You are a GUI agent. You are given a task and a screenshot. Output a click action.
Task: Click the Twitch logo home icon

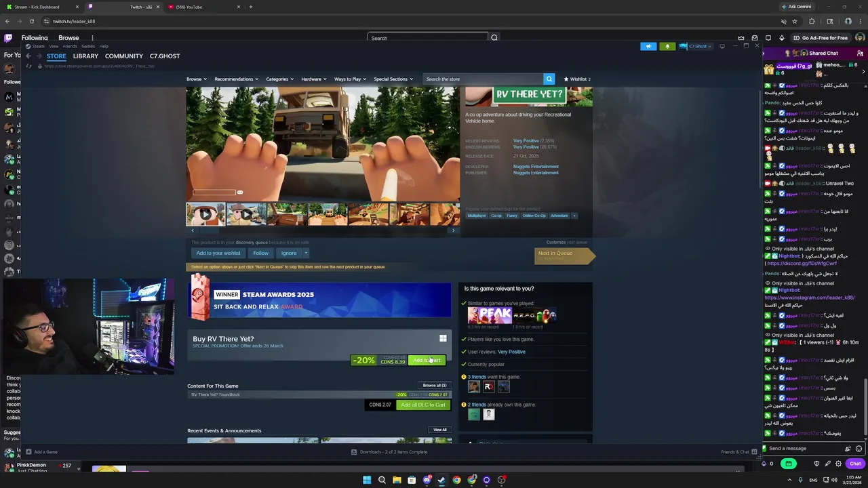pyautogui.click(x=8, y=38)
